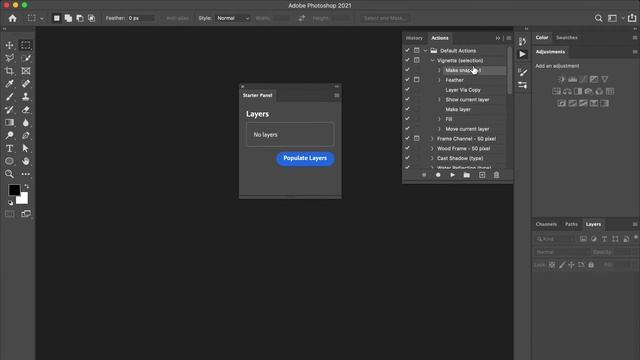Select the Crop tool

[9, 71]
